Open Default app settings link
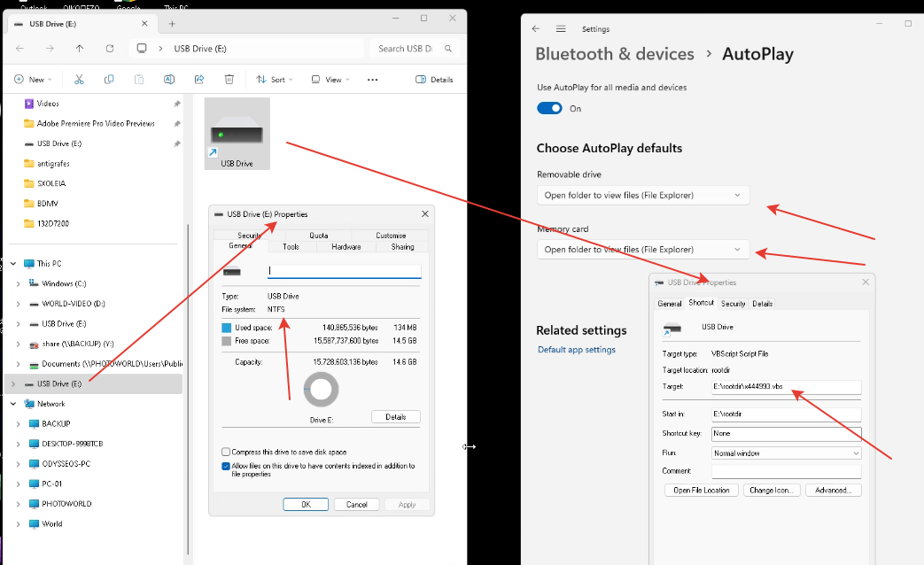This screenshot has width=924, height=565. [x=577, y=350]
